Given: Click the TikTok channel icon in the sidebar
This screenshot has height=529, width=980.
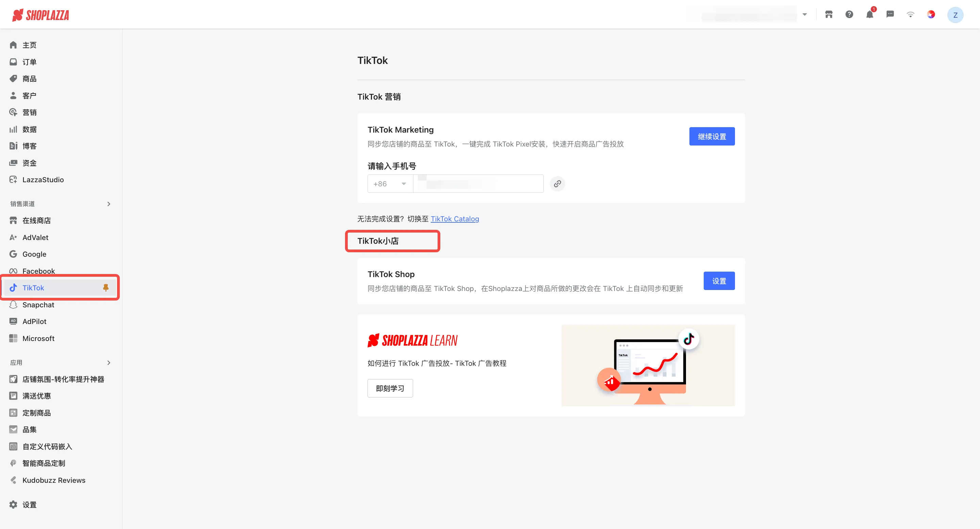Looking at the screenshot, I should tap(13, 288).
